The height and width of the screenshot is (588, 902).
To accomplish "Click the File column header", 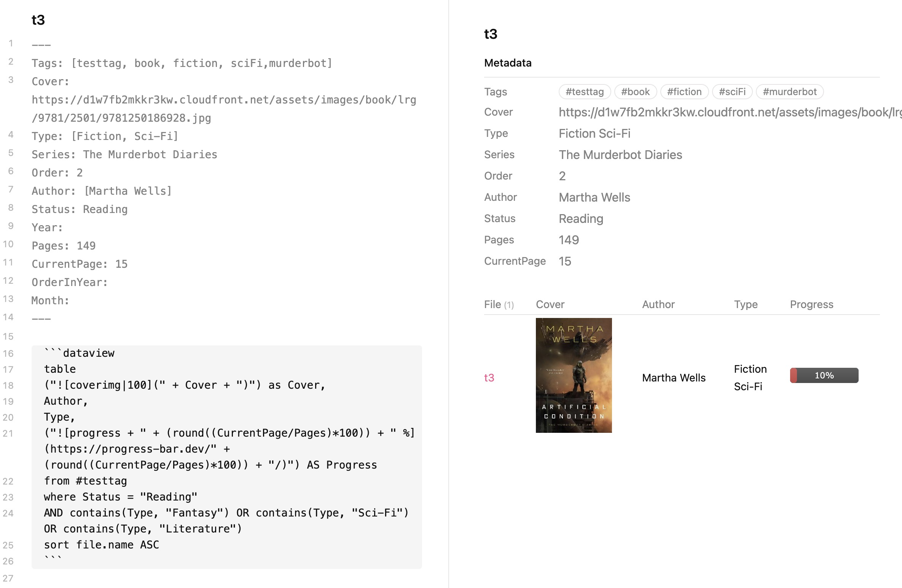I will [499, 304].
